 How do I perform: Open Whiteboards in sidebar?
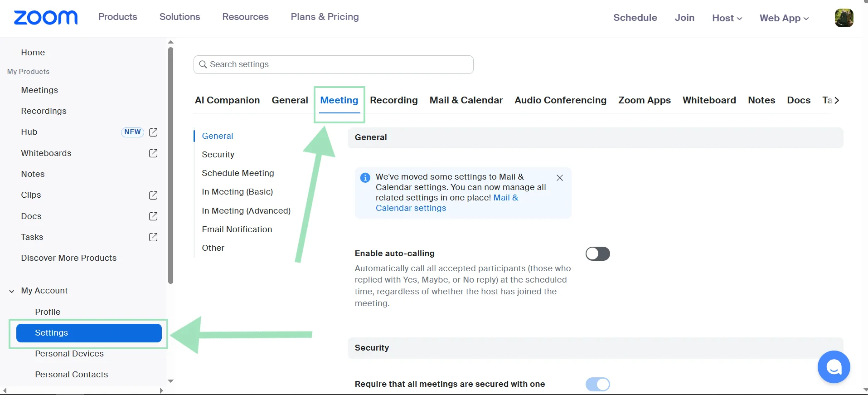pos(46,153)
